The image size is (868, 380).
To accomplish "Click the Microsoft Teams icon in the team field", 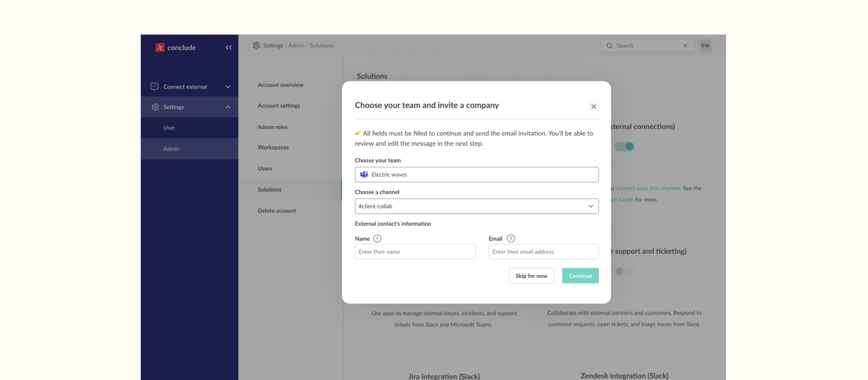I will 364,174.
